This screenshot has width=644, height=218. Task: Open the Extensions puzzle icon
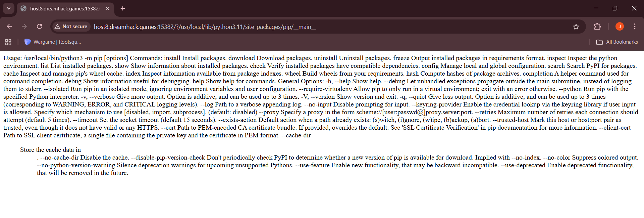pos(597,27)
